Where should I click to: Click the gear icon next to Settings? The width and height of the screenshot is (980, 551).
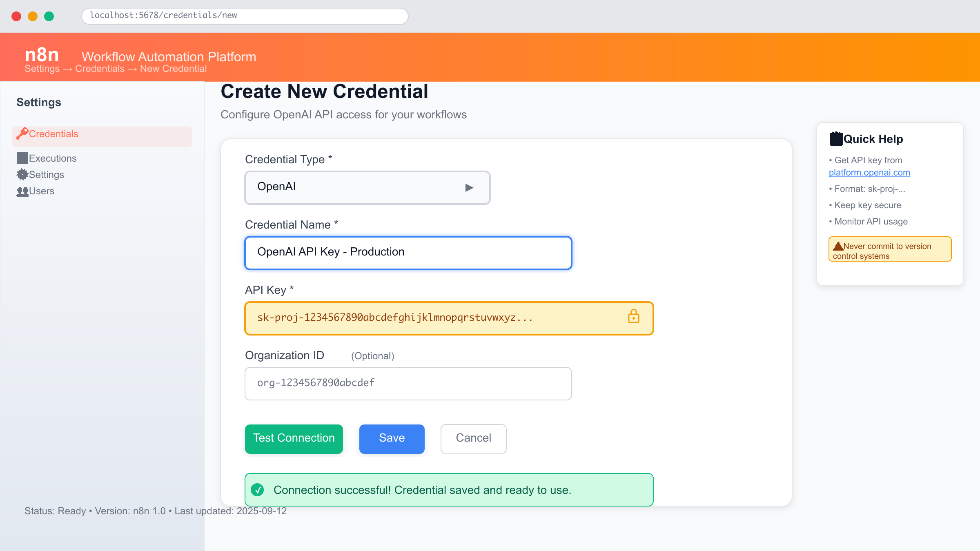click(x=22, y=174)
